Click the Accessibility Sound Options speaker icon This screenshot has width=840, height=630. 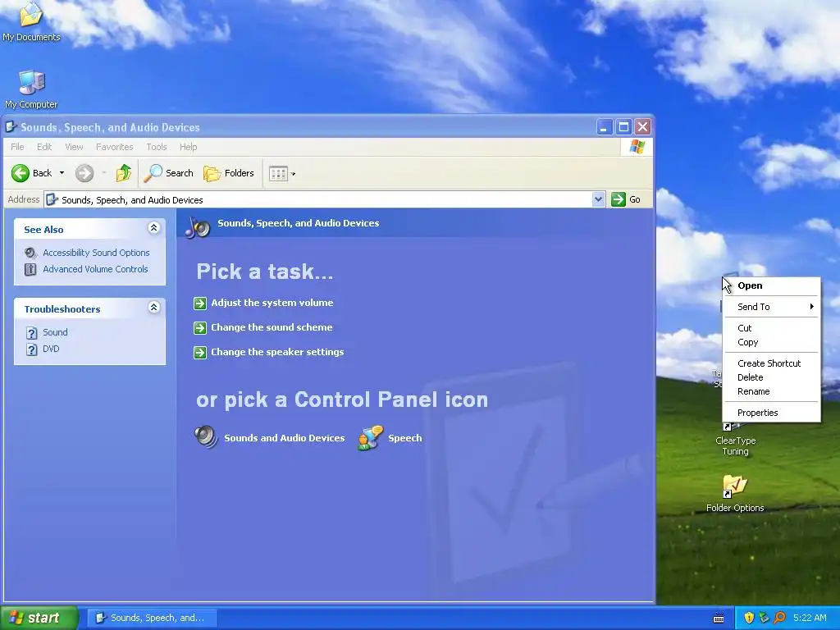(x=30, y=253)
